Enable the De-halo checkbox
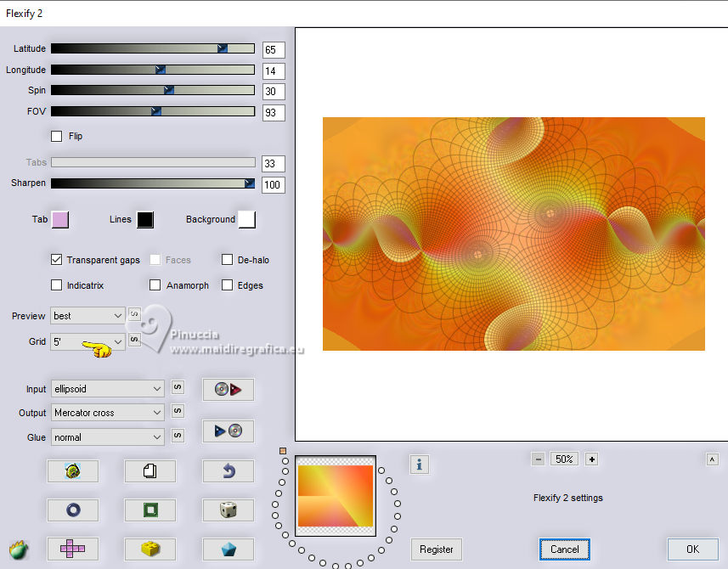Image resolution: width=728 pixels, height=569 pixels. tap(227, 259)
